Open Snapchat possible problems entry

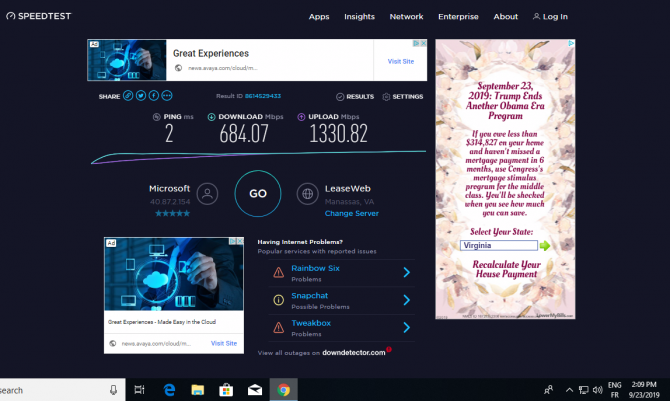(341, 301)
